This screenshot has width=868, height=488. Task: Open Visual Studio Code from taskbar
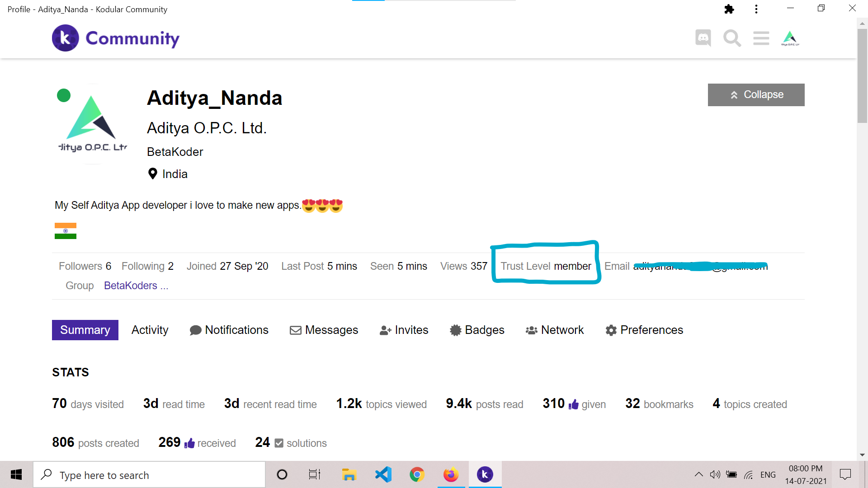coord(383,474)
